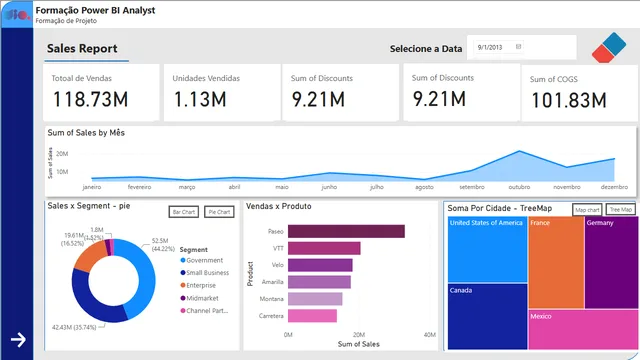Click the Unidades Vendidas 1.13M card
The width and height of the screenshot is (640, 360).
[x=222, y=92]
